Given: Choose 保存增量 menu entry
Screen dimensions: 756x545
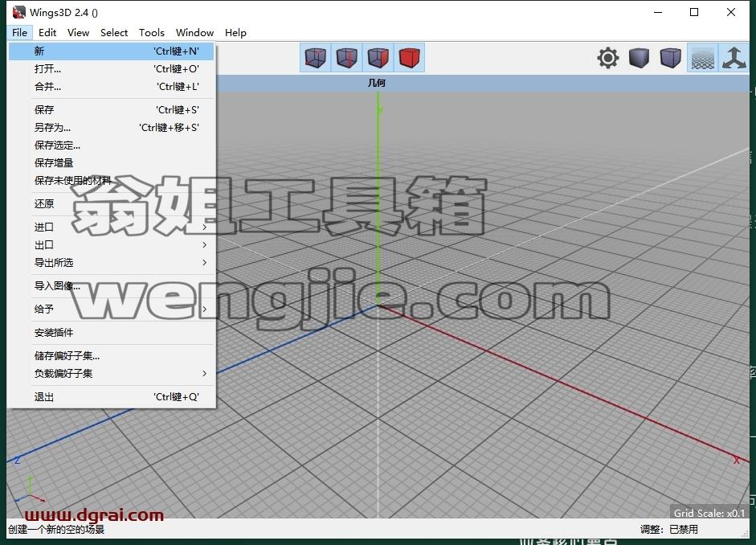Looking at the screenshot, I should [112, 163].
